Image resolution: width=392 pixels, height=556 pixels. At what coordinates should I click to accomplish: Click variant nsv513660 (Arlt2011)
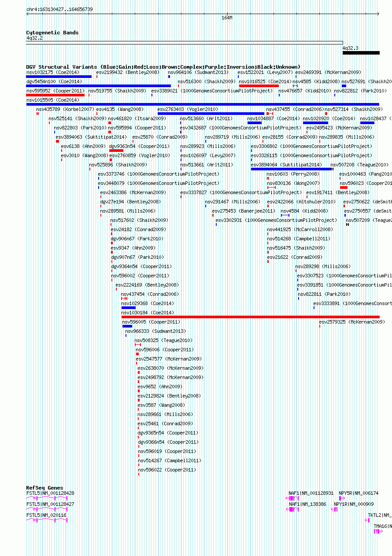point(206,118)
